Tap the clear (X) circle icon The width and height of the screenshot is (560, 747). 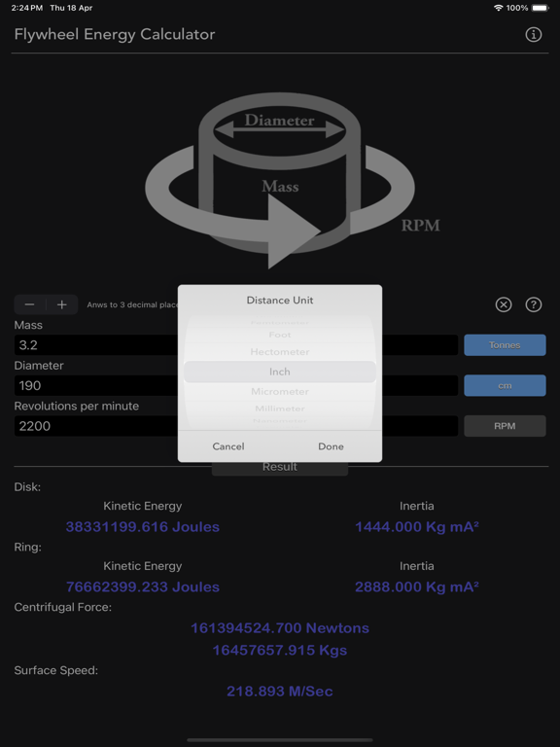click(504, 304)
